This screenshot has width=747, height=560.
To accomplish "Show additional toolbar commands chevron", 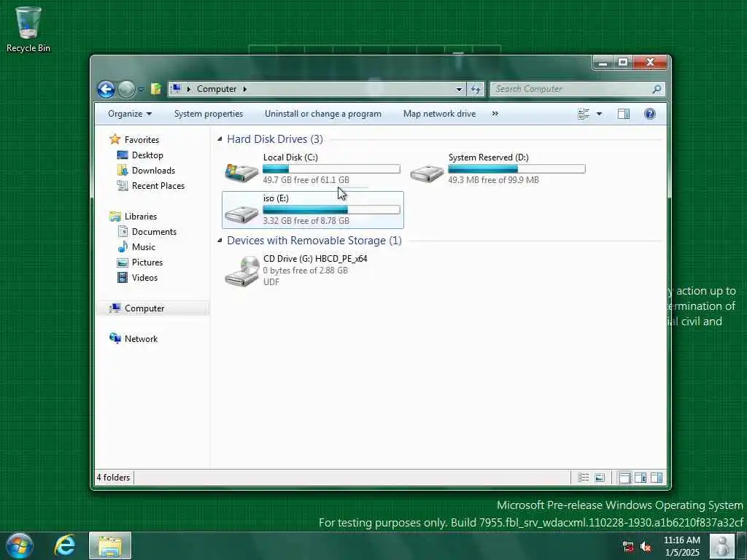I will 495,114.
